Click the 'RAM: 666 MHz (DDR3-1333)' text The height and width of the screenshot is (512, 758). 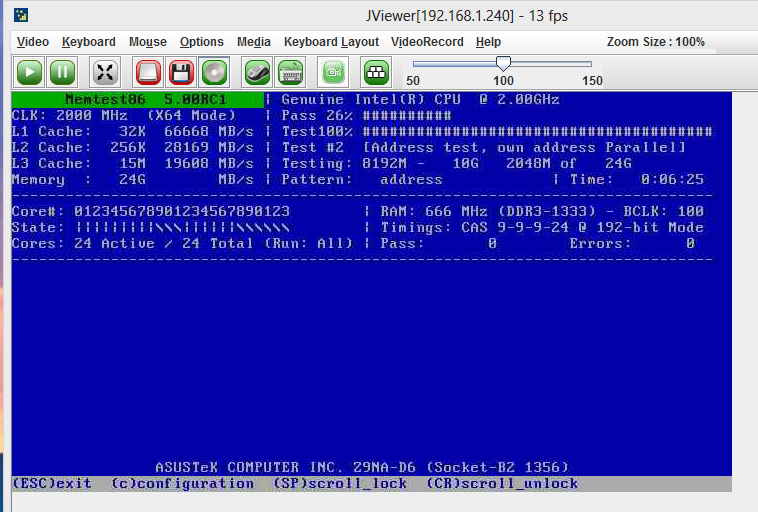click(488, 211)
